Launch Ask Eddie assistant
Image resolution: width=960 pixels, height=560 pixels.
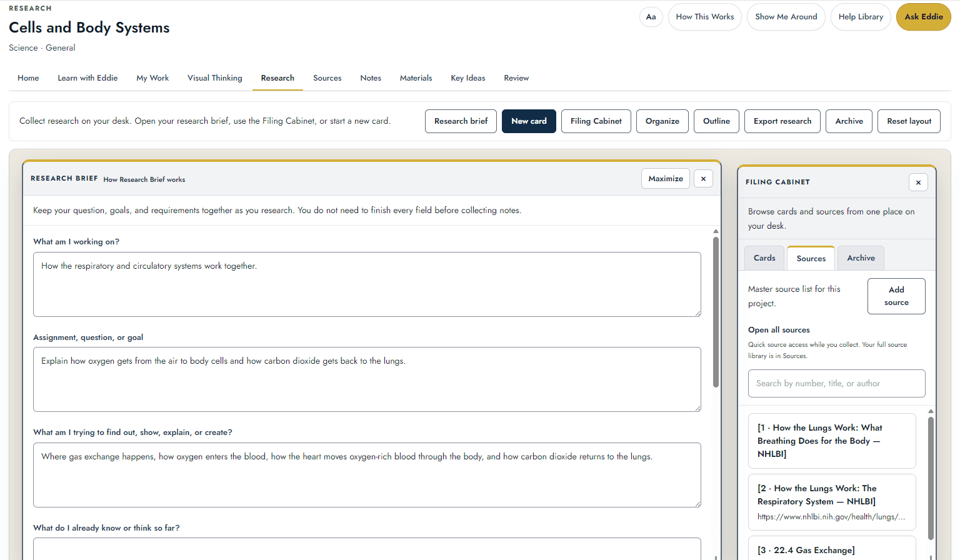[x=924, y=17]
